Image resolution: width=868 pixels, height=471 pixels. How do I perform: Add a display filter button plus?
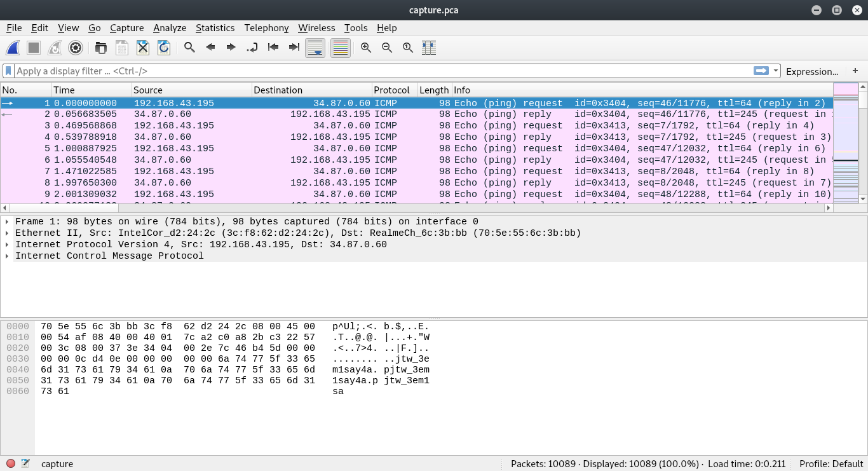[855, 71]
